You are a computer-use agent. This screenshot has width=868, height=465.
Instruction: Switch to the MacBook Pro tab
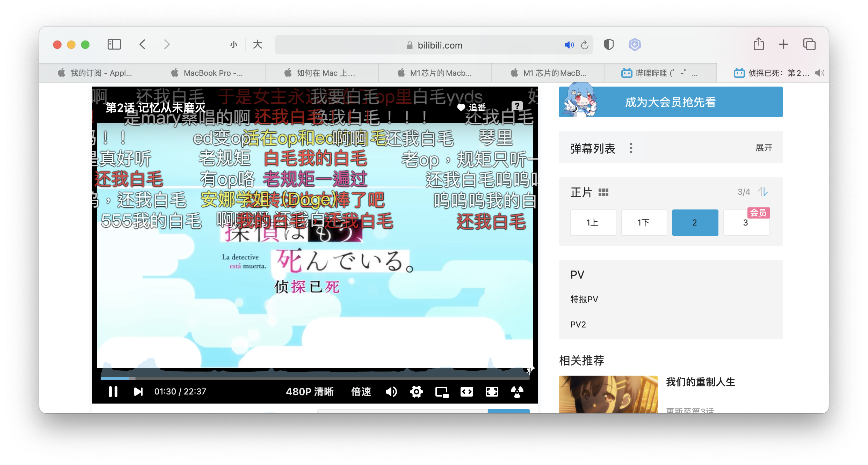209,73
